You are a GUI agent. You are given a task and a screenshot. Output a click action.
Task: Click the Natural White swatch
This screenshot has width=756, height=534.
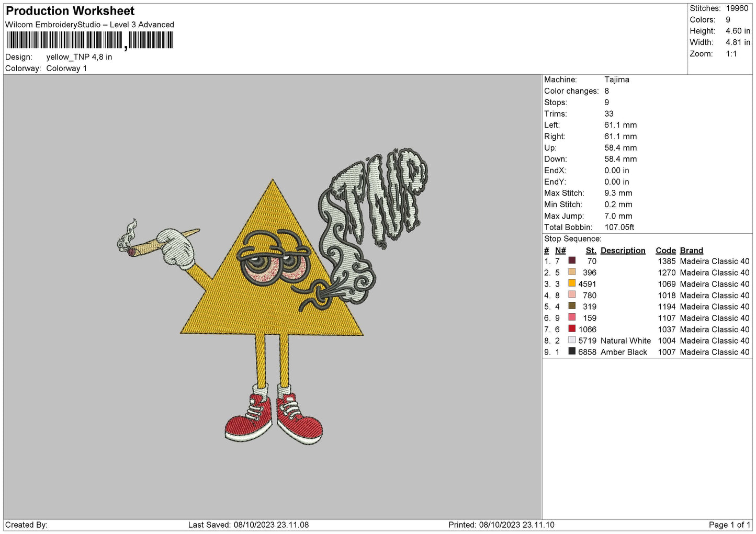[x=572, y=340]
